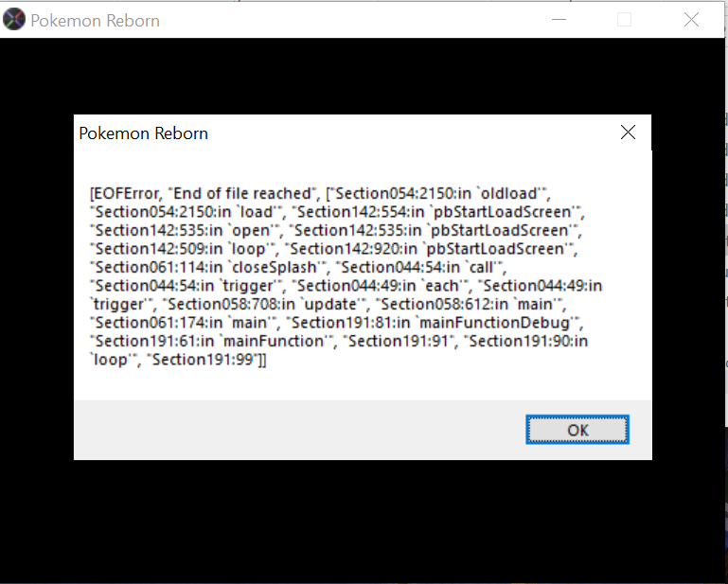Viewport: 728px width, 584px height.
Task: Close the Pokemon Reborn error dialog
Action: (x=628, y=133)
